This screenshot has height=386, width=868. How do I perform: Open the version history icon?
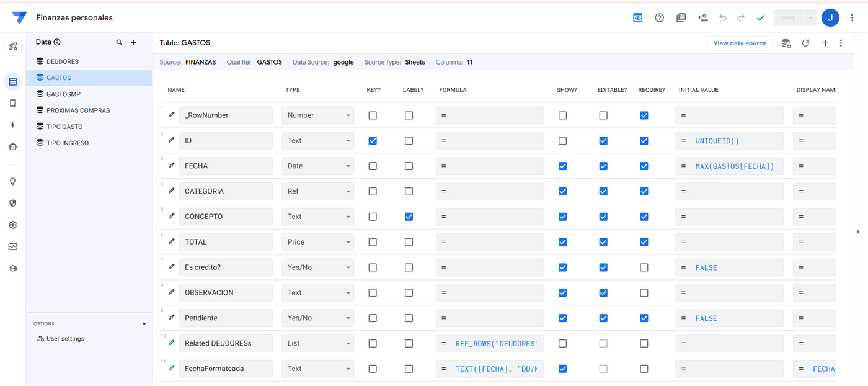681,18
